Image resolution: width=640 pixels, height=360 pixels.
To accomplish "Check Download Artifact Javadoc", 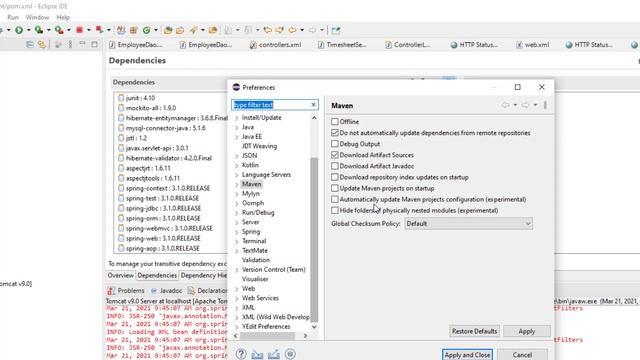I will 335,166.
